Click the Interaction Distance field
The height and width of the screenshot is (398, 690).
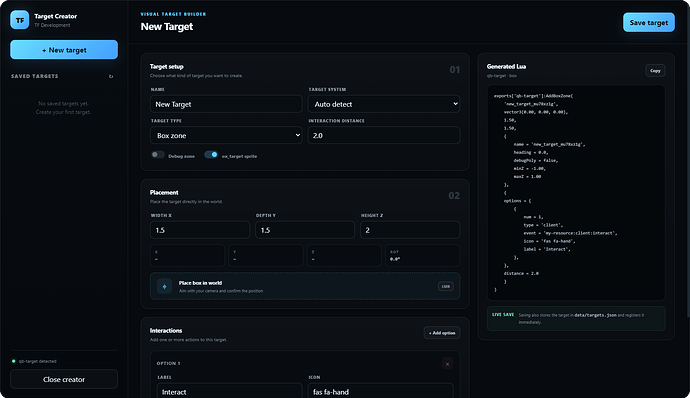[x=384, y=136]
